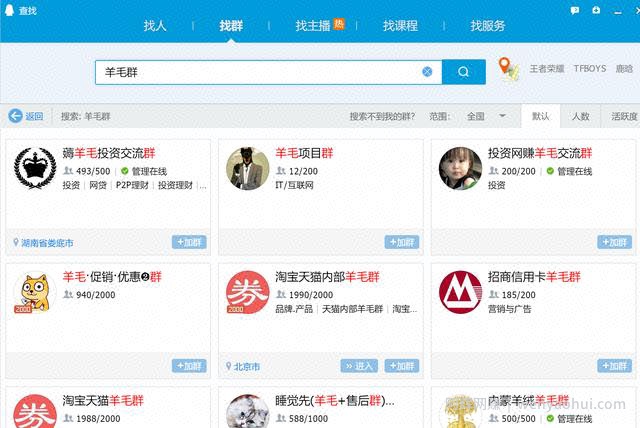Join 羊毛·促销·优惠群 with +加群
This screenshot has width=640, height=428.
tap(189, 366)
